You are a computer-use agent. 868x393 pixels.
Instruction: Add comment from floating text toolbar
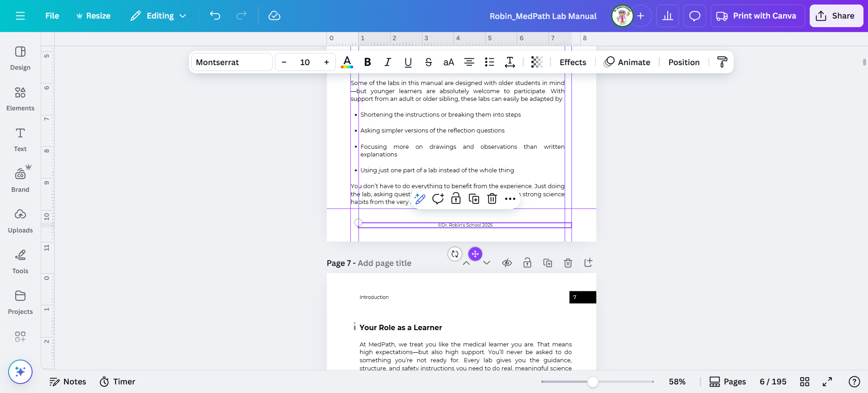point(438,199)
